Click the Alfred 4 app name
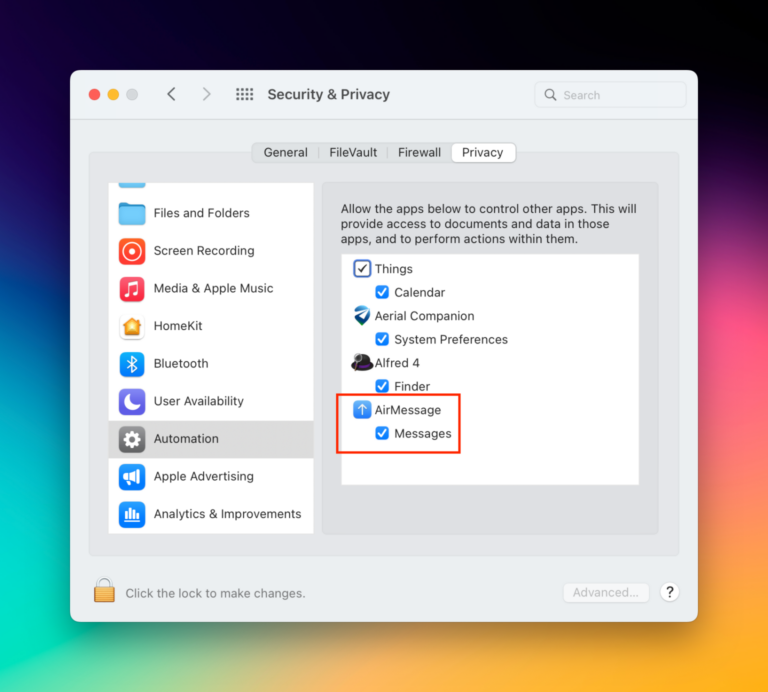Image resolution: width=768 pixels, height=692 pixels. [x=397, y=363]
